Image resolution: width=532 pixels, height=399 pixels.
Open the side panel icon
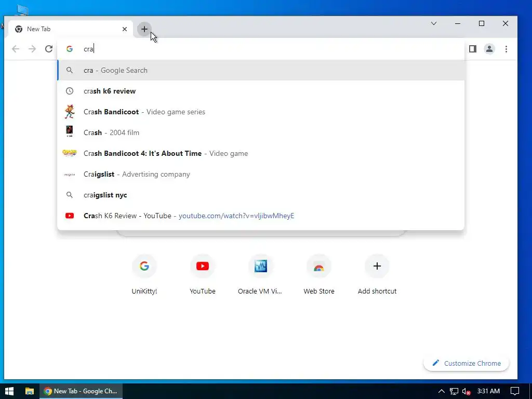473,49
